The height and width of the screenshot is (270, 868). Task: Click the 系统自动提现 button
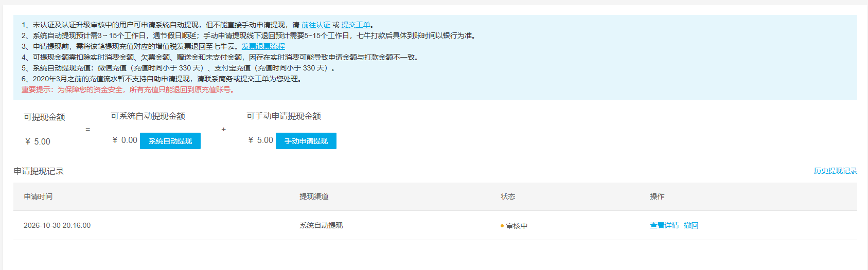pyautogui.click(x=170, y=141)
